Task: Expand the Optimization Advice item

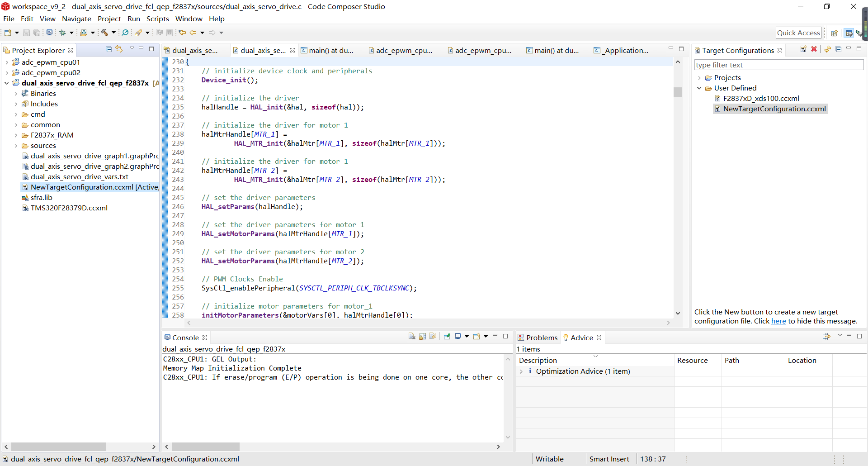Action: pos(521,371)
